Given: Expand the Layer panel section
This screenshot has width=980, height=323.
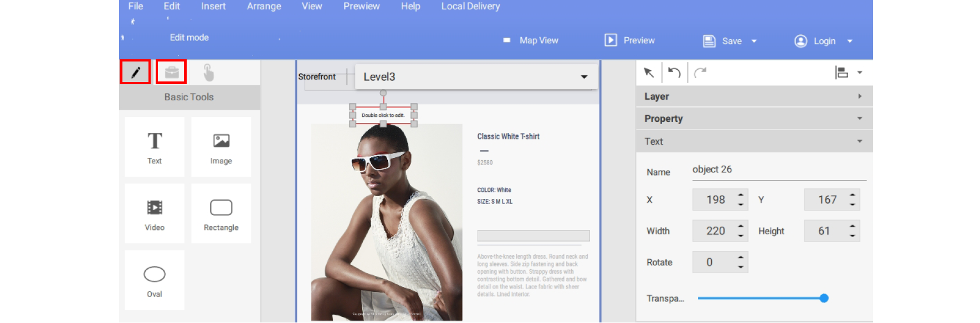Looking at the screenshot, I should click(x=753, y=96).
